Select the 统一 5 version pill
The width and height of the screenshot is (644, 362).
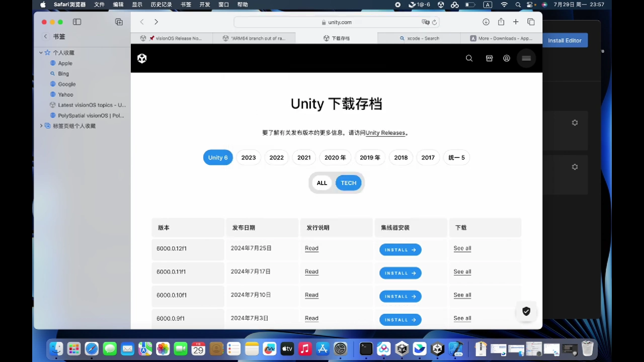[x=456, y=157]
